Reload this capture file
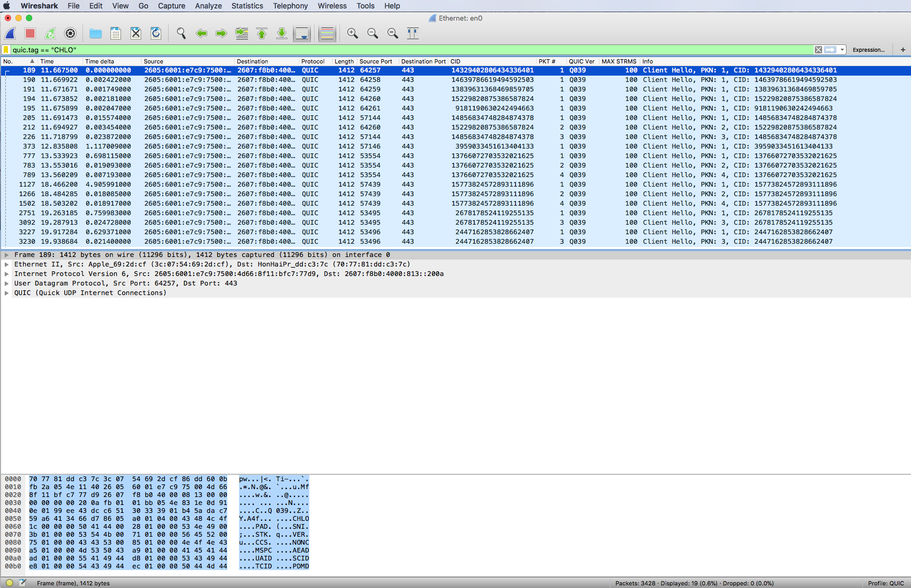This screenshot has height=588, width=911. tap(155, 33)
